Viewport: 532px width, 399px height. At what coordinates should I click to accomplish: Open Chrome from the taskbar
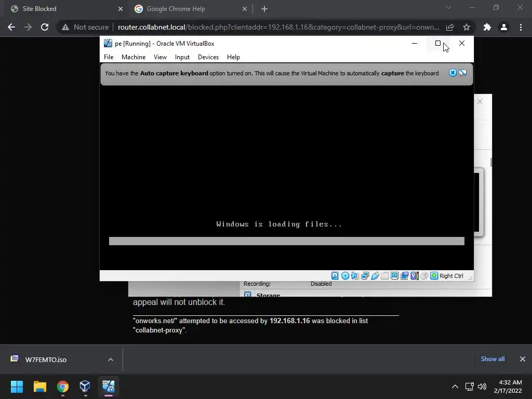click(x=63, y=387)
